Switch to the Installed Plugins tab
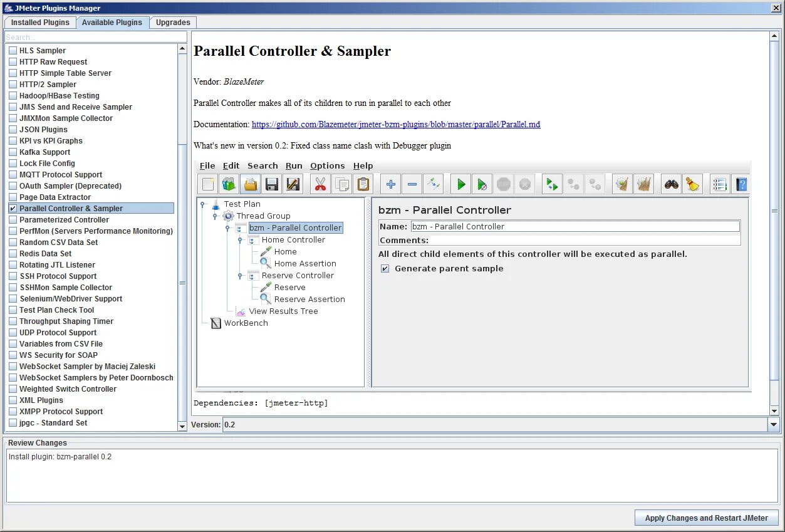The height and width of the screenshot is (532, 785). coord(40,23)
